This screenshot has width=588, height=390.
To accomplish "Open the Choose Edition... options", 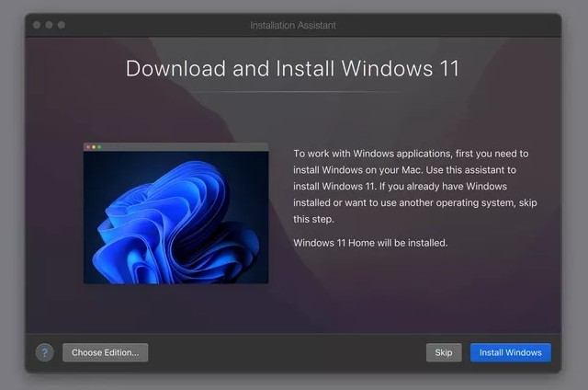I will click(105, 352).
